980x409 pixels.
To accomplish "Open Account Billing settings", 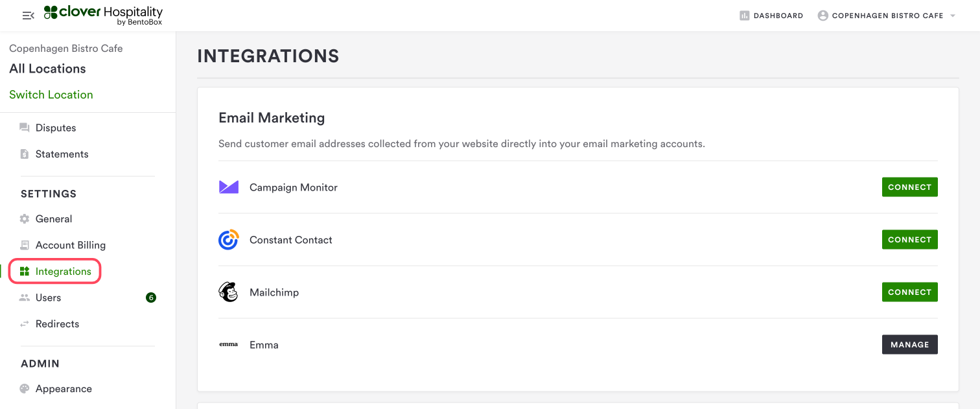I will (x=70, y=245).
